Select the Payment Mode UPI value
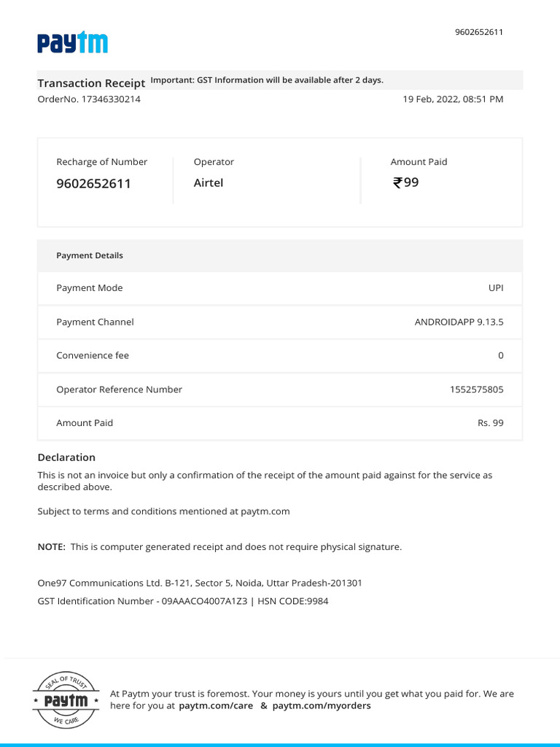The height and width of the screenshot is (747, 560). pos(496,287)
